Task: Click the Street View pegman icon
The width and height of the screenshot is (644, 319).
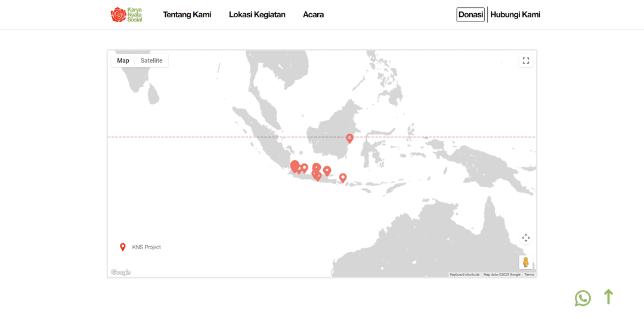Action: (x=526, y=262)
